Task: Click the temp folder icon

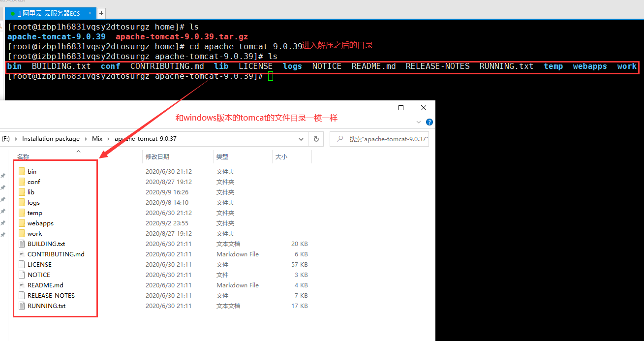Action: [x=22, y=213]
